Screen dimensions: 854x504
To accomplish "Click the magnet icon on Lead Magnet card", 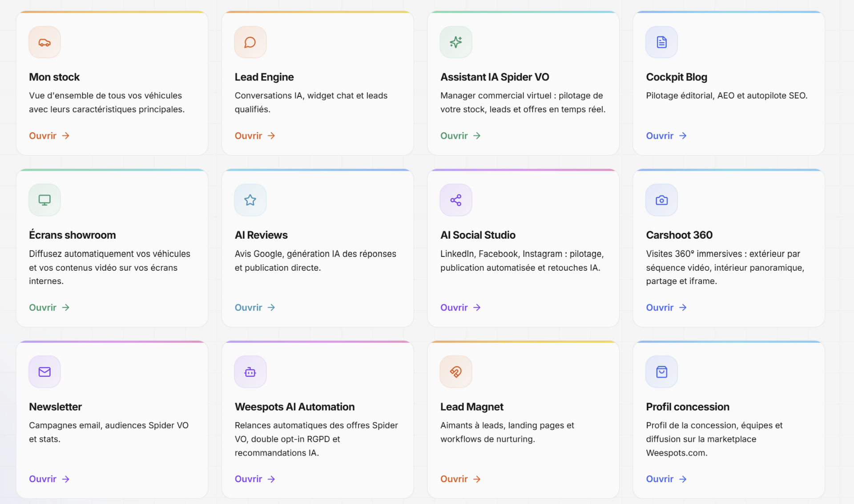I will click(456, 372).
